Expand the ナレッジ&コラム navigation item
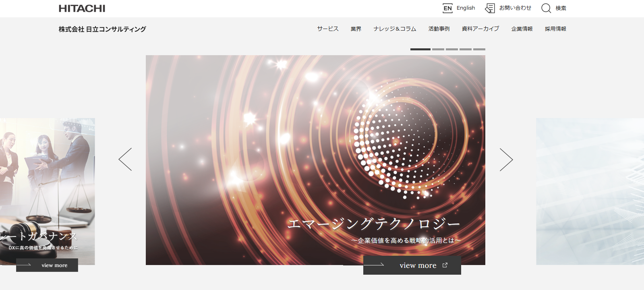Screen dimensions: 644x290 tap(395, 29)
